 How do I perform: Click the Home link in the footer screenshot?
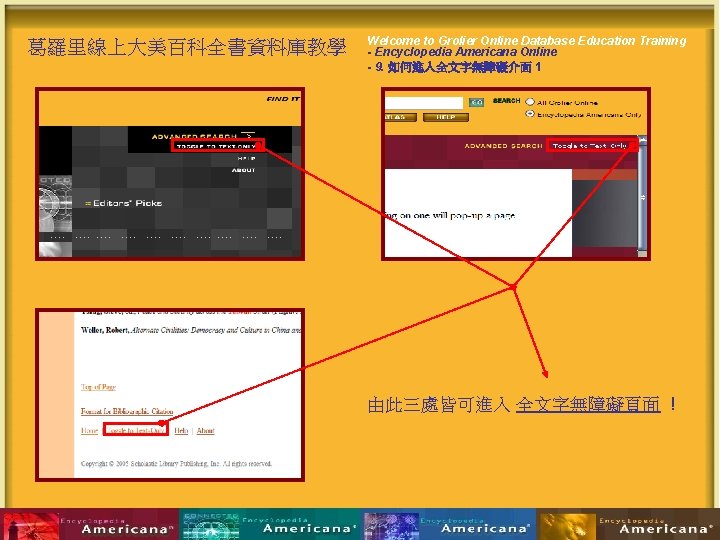click(x=89, y=430)
